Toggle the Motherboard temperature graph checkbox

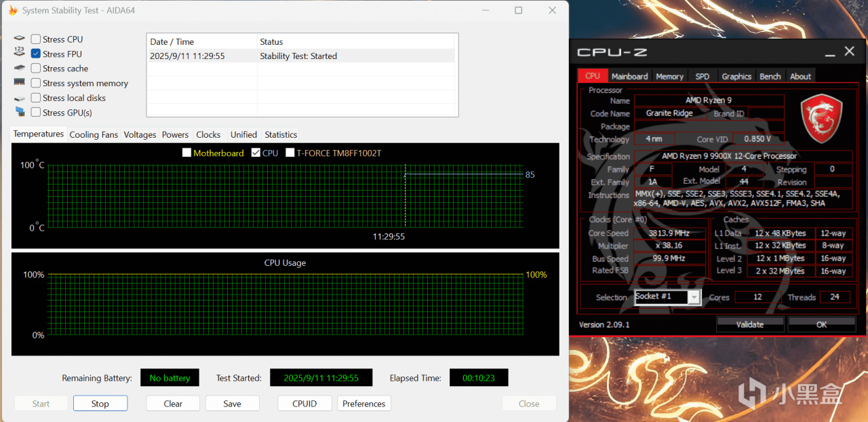coord(187,153)
